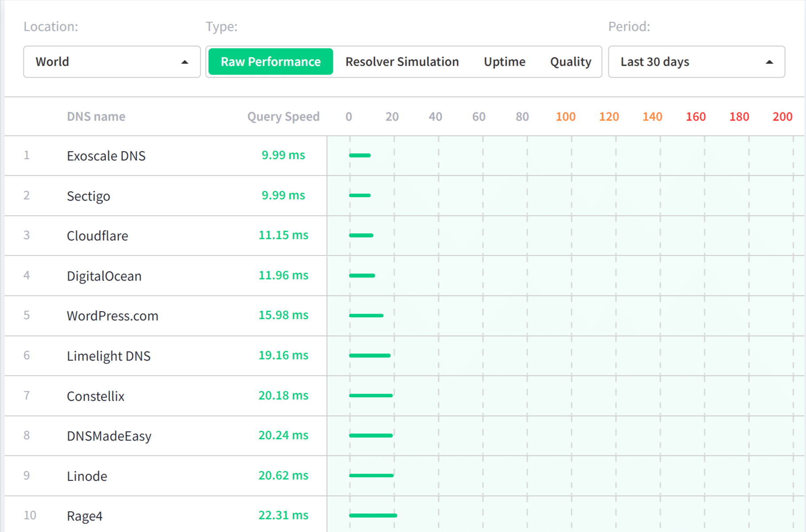Collapse the World location selector chevron

(x=186, y=62)
